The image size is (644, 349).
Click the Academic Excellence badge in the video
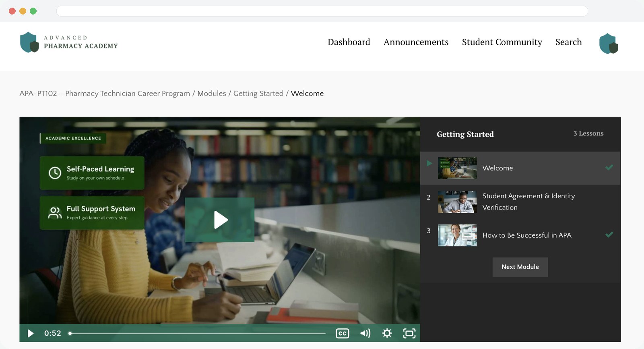[73, 138]
